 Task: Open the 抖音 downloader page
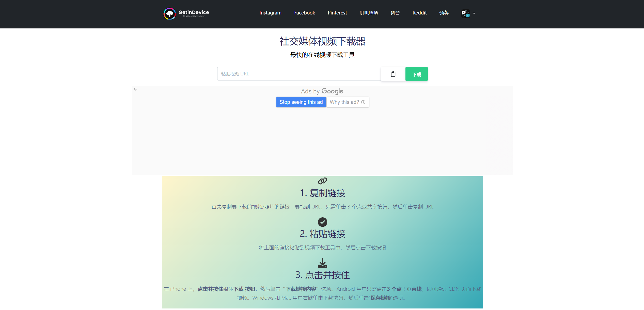(395, 13)
